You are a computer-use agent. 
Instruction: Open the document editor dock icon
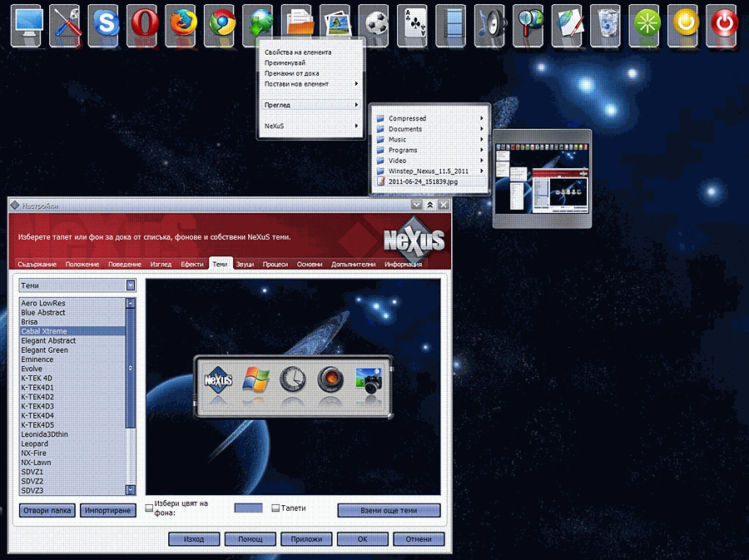569,25
